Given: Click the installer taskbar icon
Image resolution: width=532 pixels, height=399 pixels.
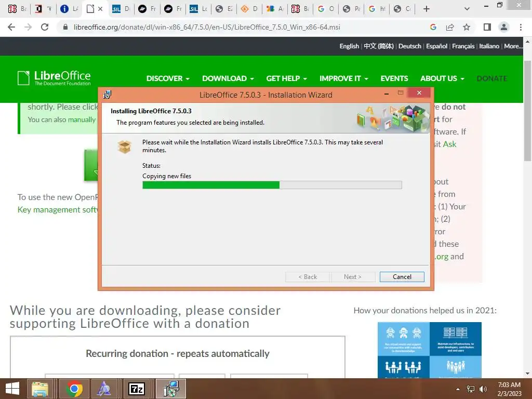Looking at the screenshot, I should coord(171,389).
